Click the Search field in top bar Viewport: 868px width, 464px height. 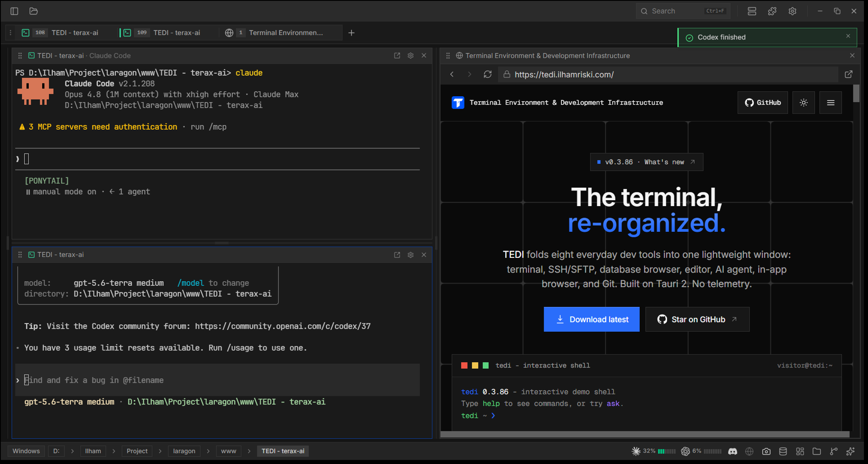tap(683, 11)
